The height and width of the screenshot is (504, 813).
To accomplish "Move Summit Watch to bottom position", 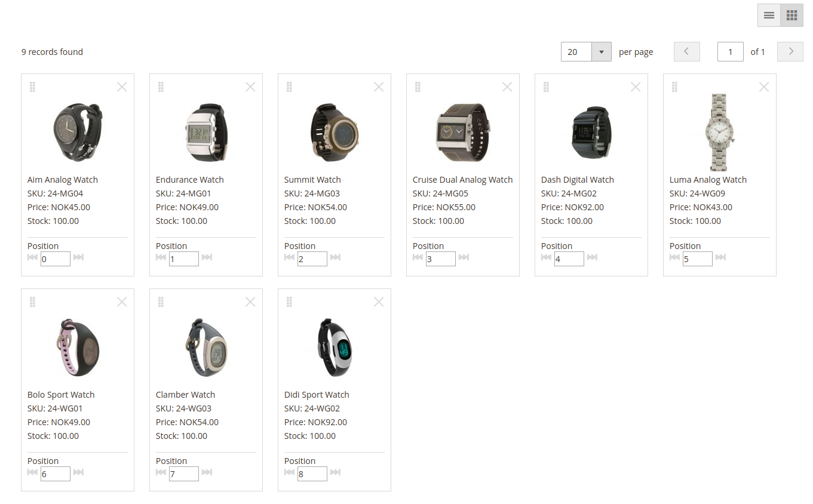I will click(335, 257).
